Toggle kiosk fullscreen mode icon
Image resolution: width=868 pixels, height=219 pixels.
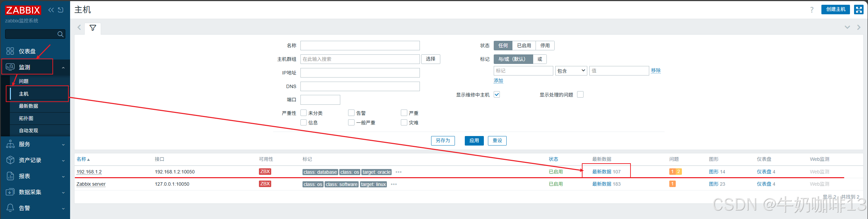pyautogui.click(x=859, y=10)
